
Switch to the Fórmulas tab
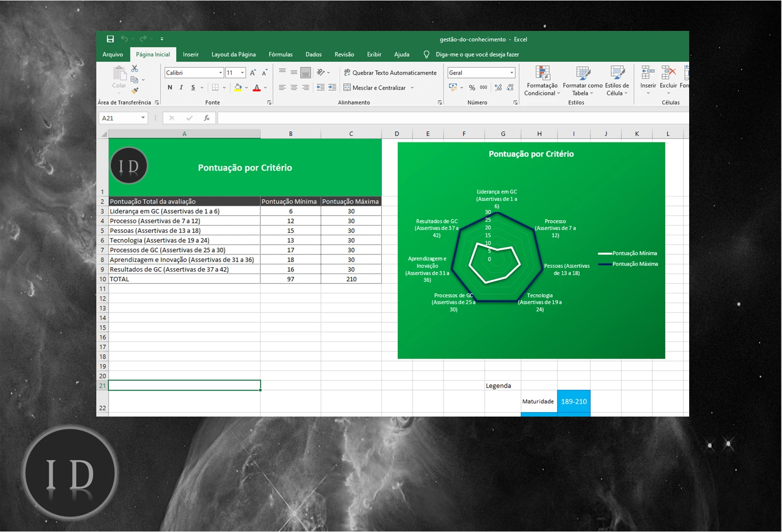pos(280,55)
